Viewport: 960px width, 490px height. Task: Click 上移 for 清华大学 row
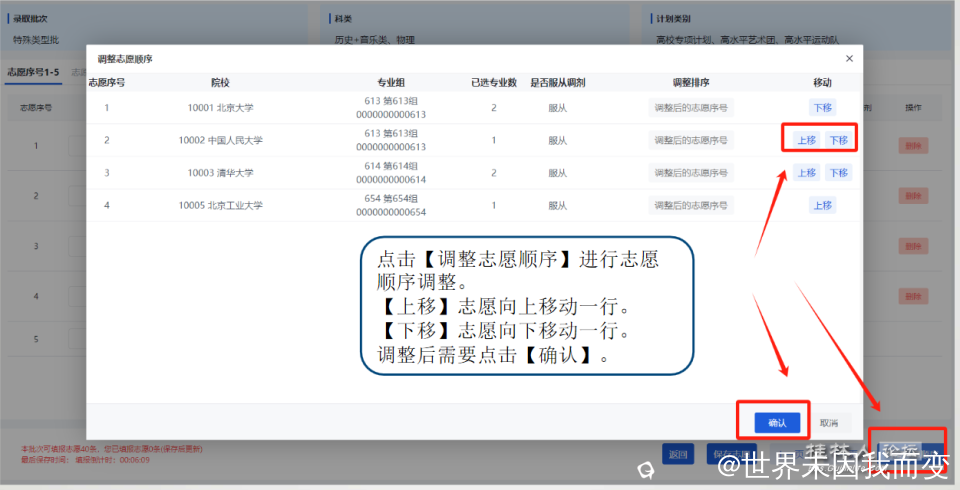point(806,173)
